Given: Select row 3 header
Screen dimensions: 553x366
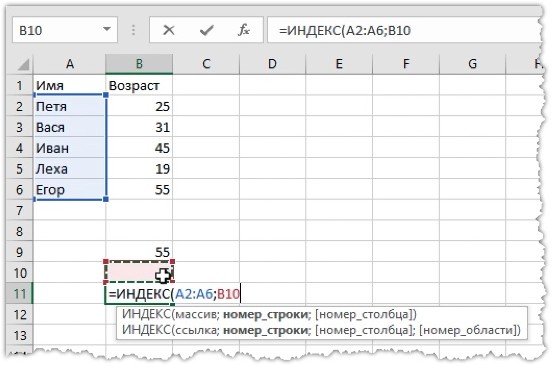Looking at the screenshot, I should [x=19, y=127].
